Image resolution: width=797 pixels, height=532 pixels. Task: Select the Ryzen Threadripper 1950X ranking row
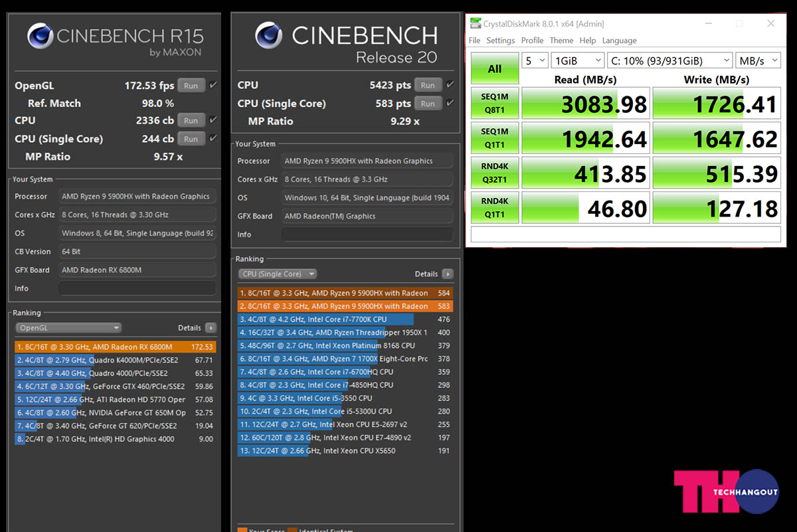coord(345,332)
